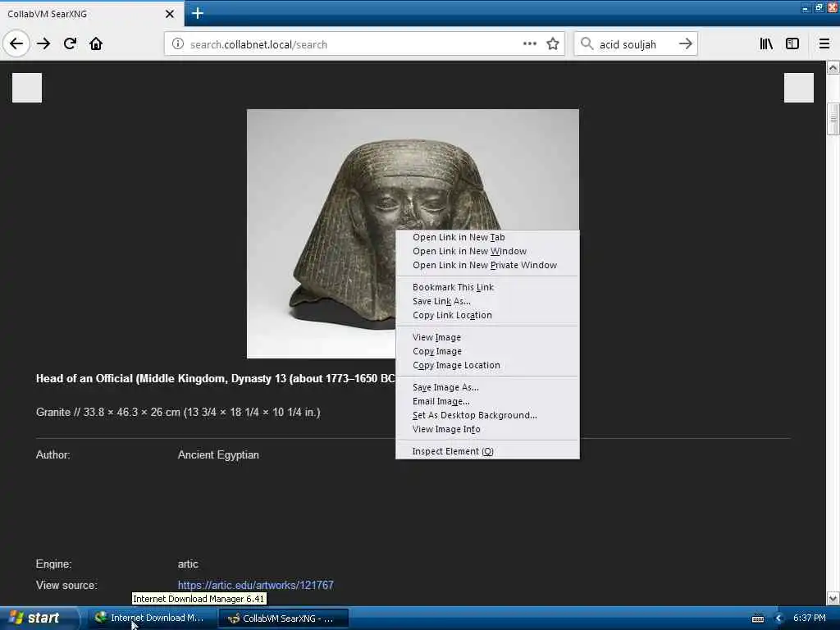Bookmark this page with the star
Image resolution: width=840 pixels, height=630 pixels.
point(553,44)
